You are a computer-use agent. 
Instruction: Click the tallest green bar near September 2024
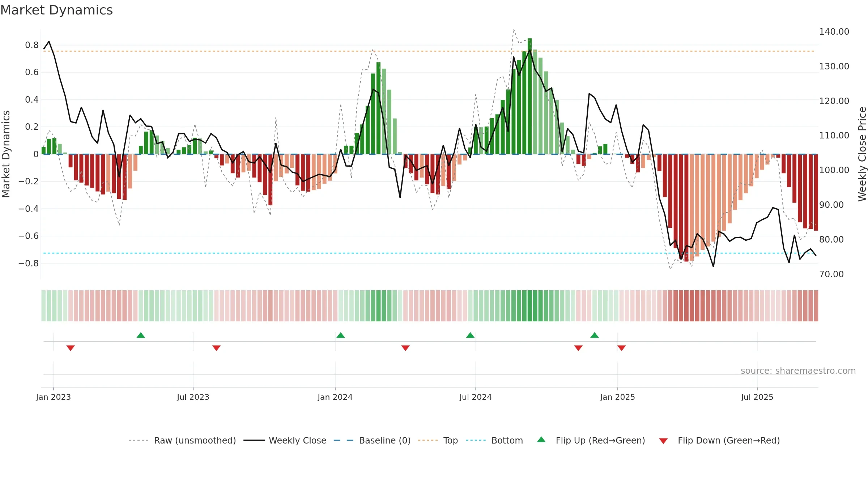(529, 96)
